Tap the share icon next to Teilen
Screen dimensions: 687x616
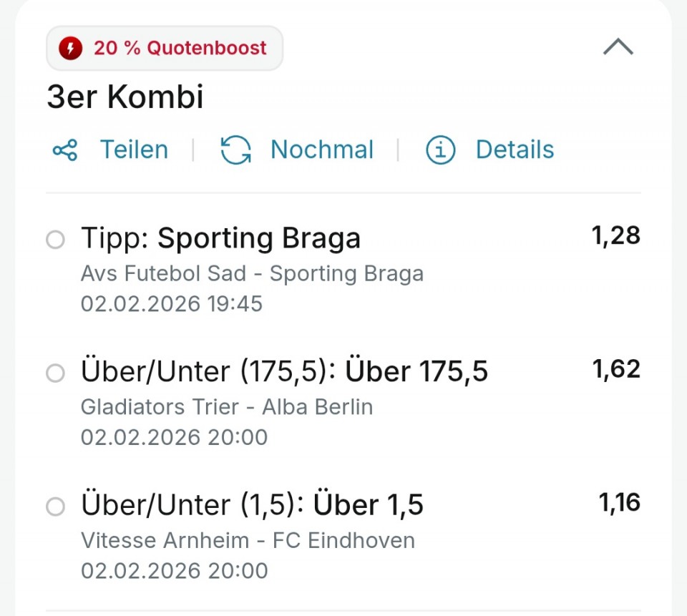click(x=65, y=150)
